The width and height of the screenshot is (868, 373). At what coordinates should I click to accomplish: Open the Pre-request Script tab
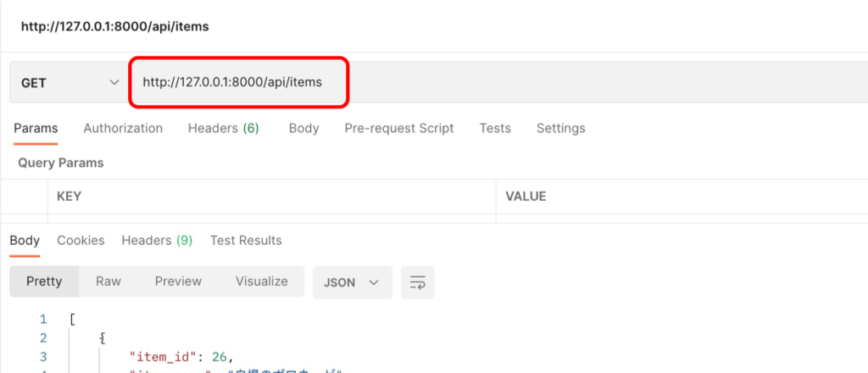click(398, 128)
